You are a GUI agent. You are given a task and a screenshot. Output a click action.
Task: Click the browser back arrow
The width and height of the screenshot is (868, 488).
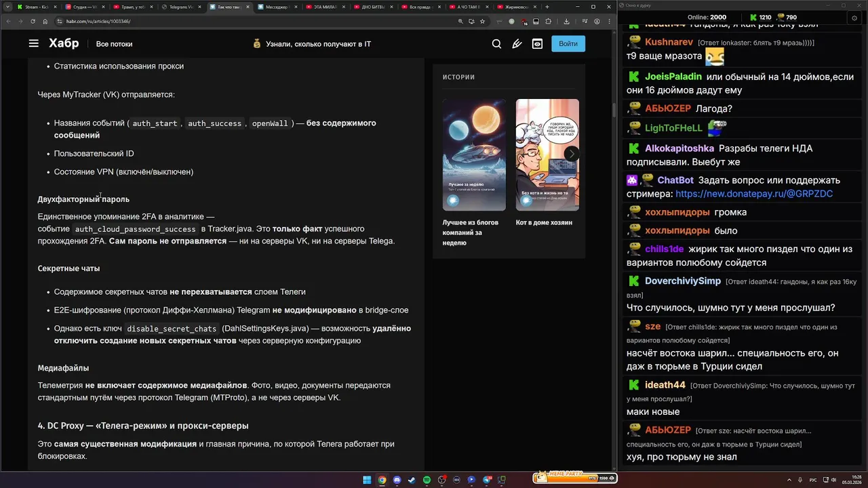point(7,21)
